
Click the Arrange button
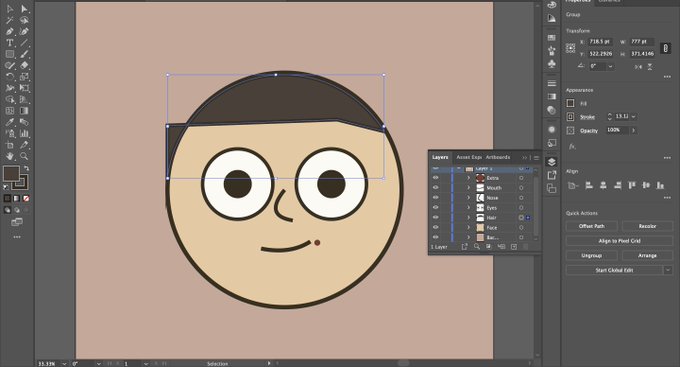[647, 256]
